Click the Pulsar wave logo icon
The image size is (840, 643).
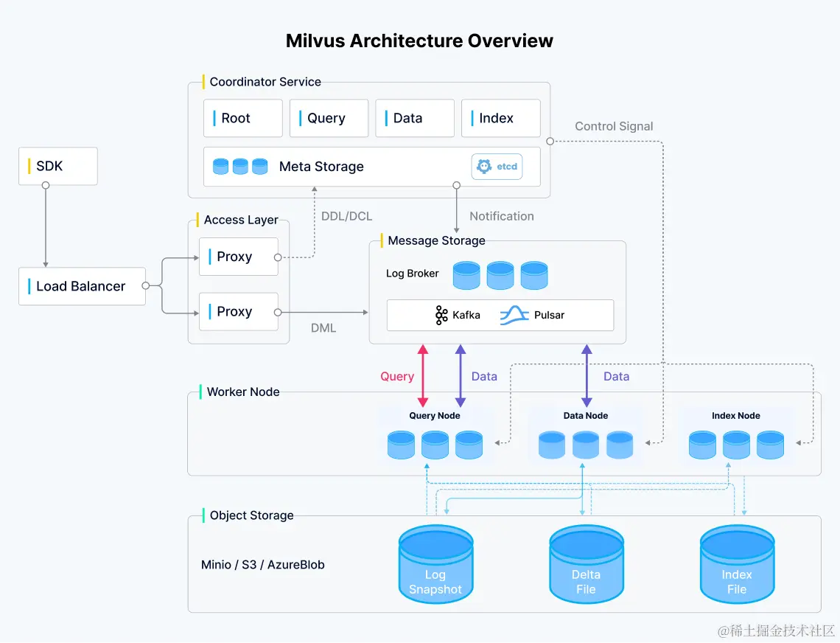click(x=514, y=316)
